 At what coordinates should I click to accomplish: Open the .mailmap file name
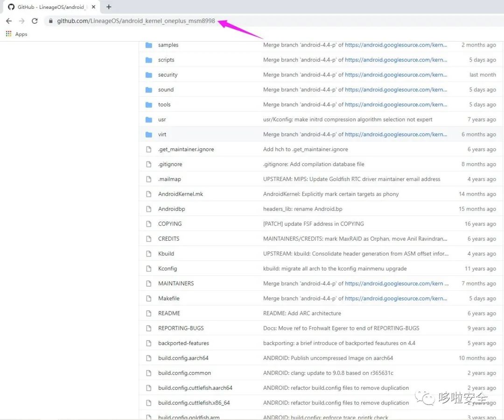point(169,179)
